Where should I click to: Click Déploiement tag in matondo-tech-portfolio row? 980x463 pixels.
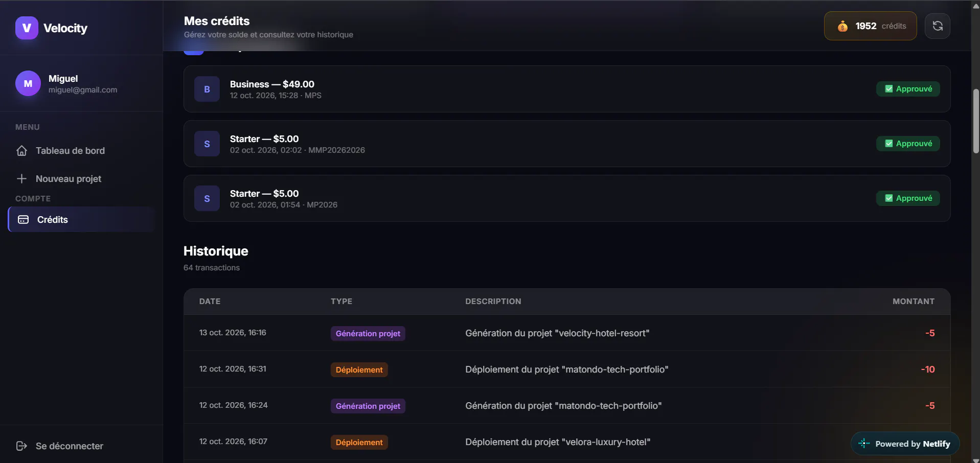[359, 370]
